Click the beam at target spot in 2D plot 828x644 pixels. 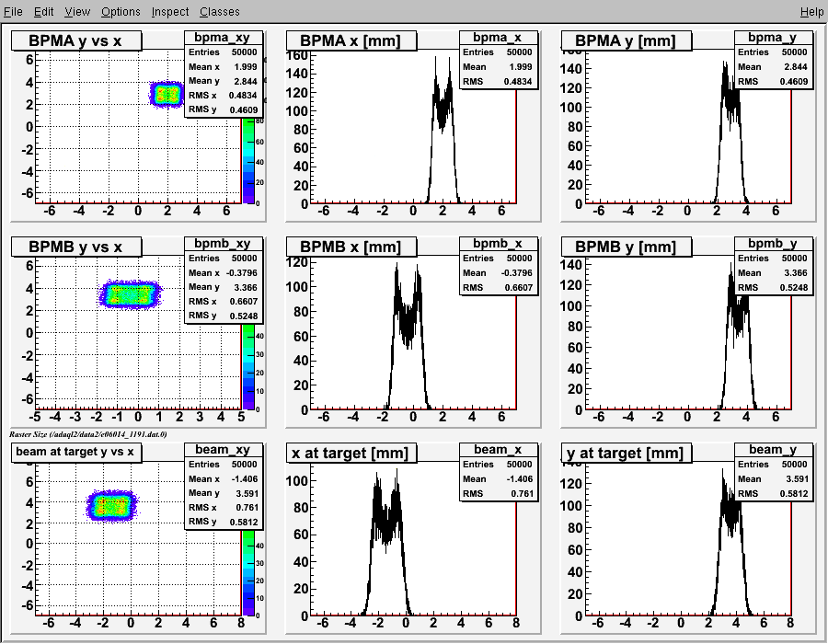coord(112,506)
